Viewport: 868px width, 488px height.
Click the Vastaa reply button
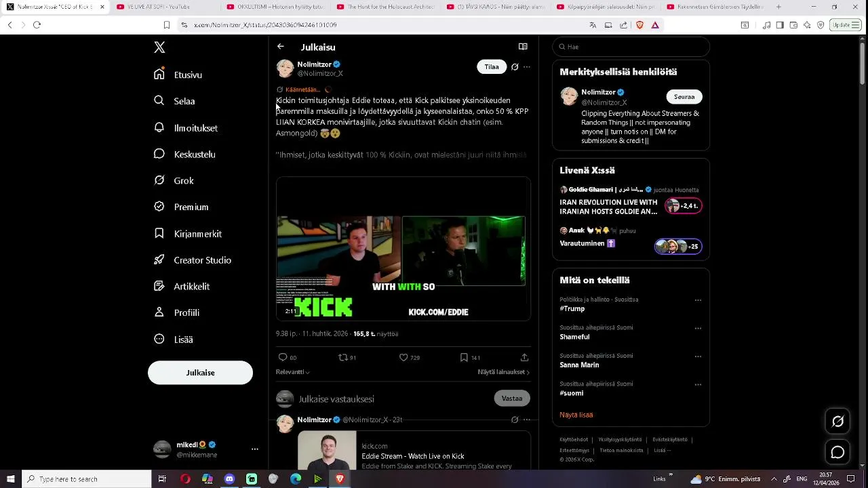point(512,399)
